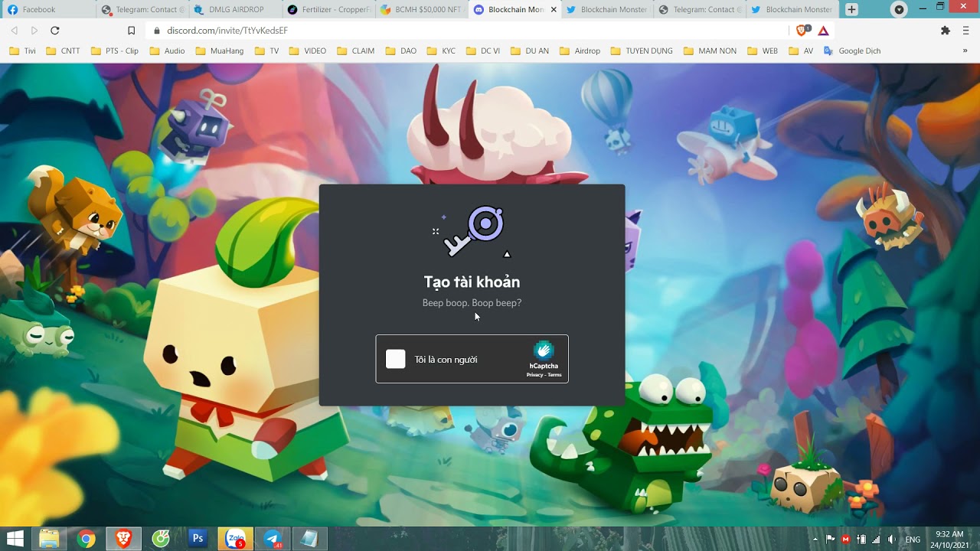The height and width of the screenshot is (551, 980).
Task: Open the notepad app in the taskbar
Action: (x=309, y=539)
